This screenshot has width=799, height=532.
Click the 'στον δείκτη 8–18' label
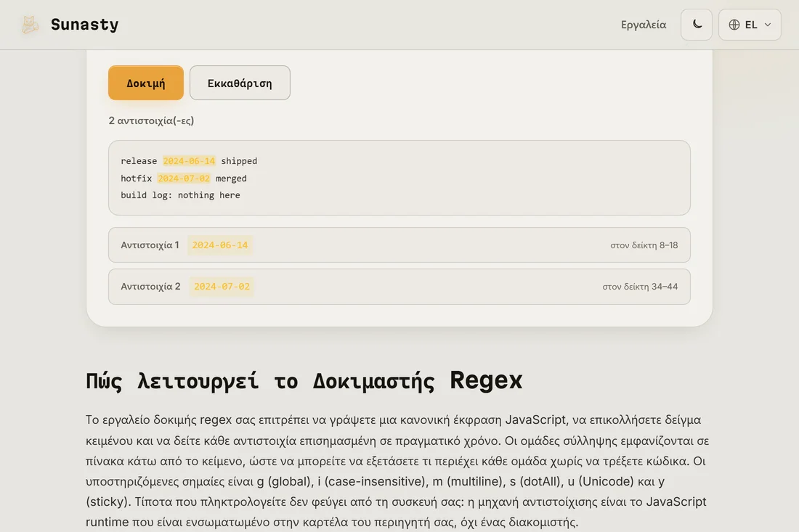(644, 245)
